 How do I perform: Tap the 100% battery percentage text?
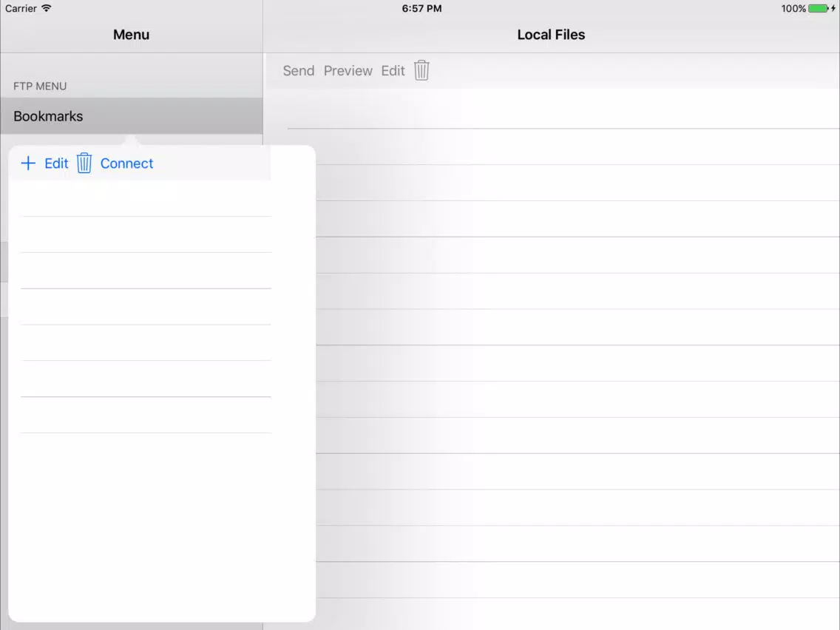tap(793, 8)
